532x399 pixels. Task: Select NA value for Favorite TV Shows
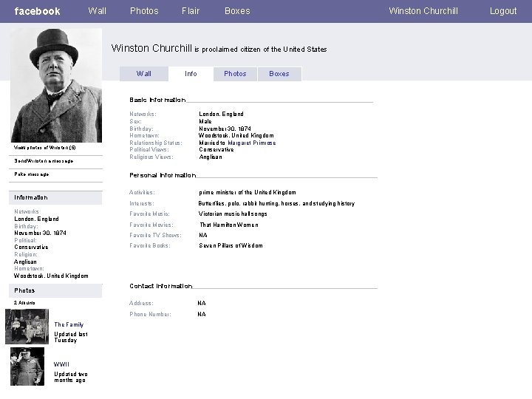203,236
